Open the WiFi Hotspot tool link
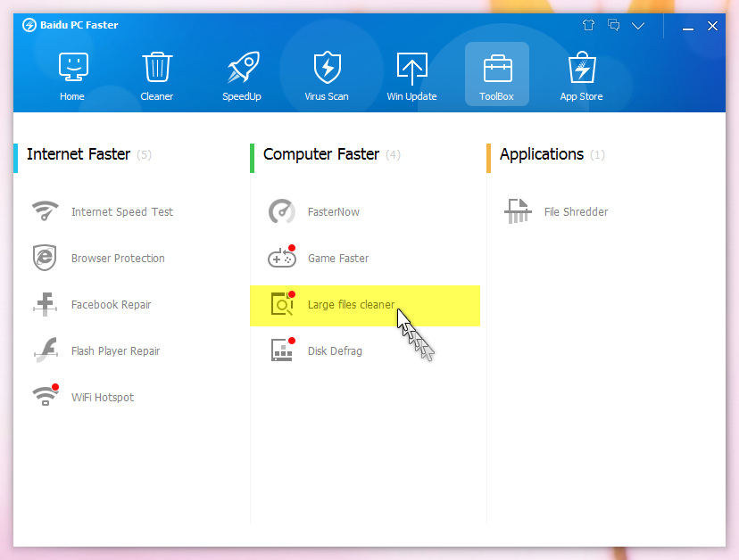This screenshot has height=560, width=739. click(x=103, y=398)
